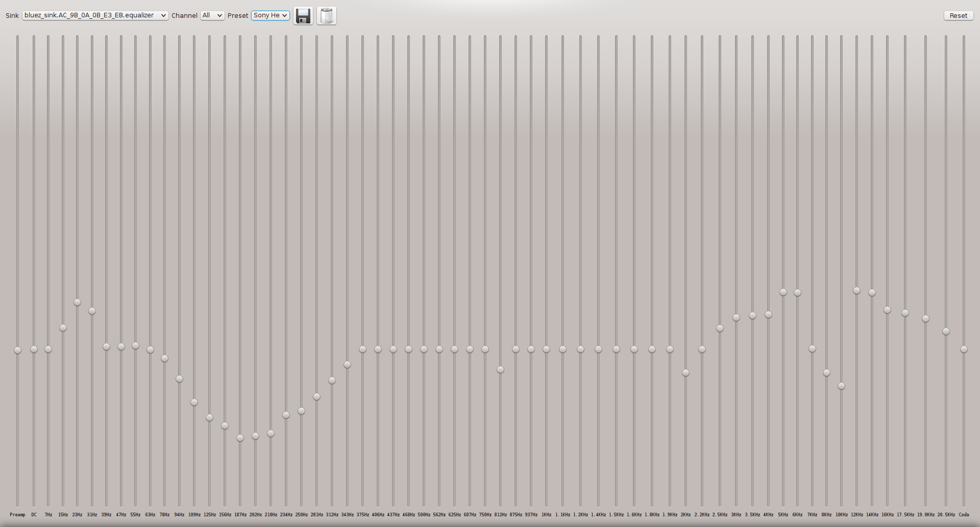Click the 94Hz slider handle
This screenshot has height=527, width=980.
point(179,379)
